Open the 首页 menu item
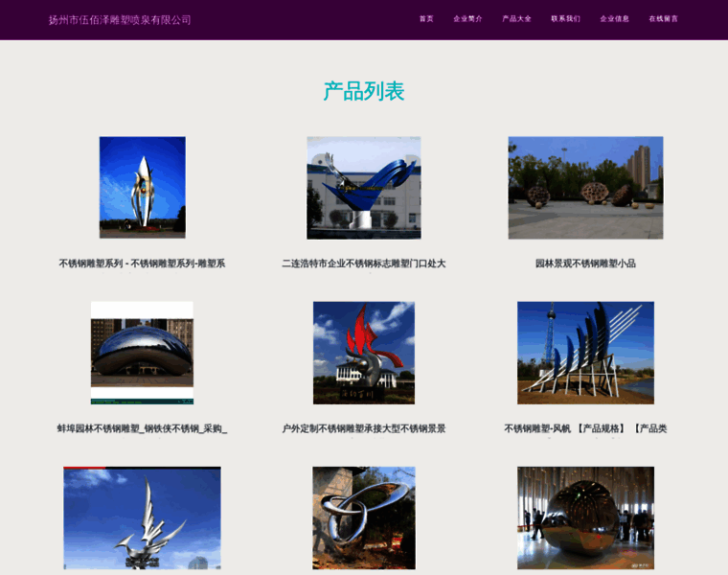Screen dimensions: 728x575 [x=425, y=19]
